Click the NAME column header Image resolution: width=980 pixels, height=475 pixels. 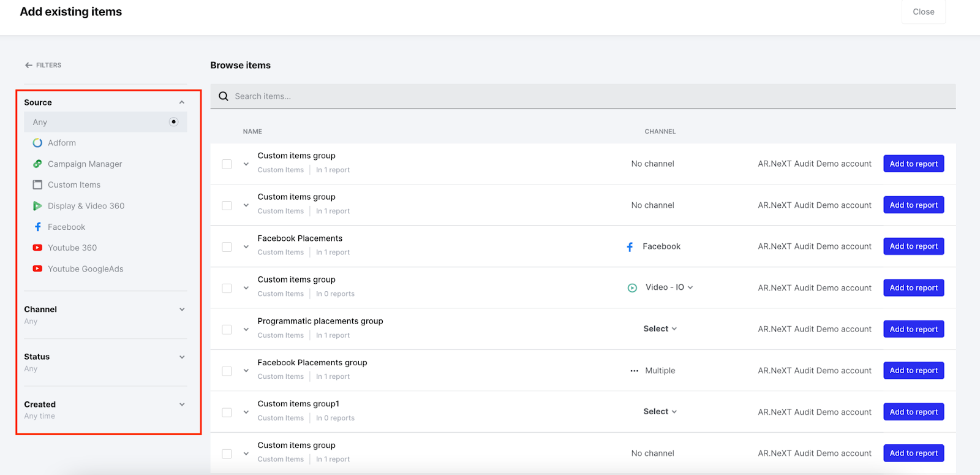pos(252,131)
